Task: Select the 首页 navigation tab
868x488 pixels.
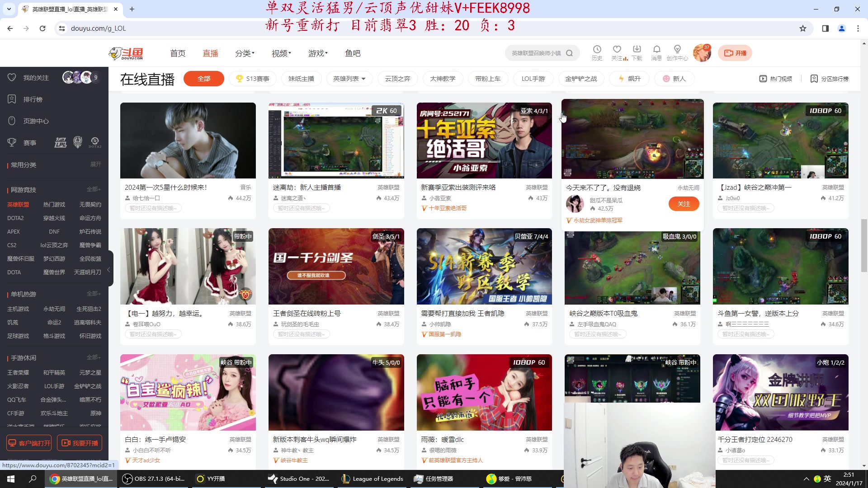Action: (178, 53)
